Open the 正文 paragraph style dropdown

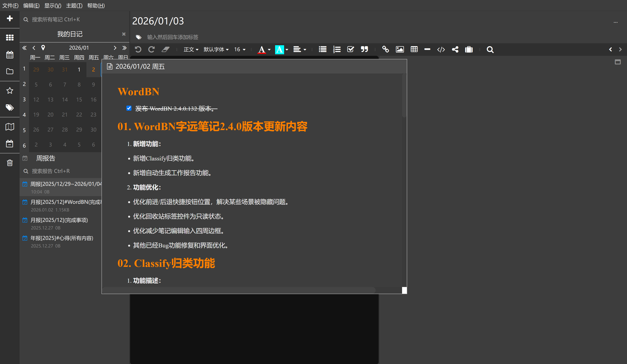191,50
